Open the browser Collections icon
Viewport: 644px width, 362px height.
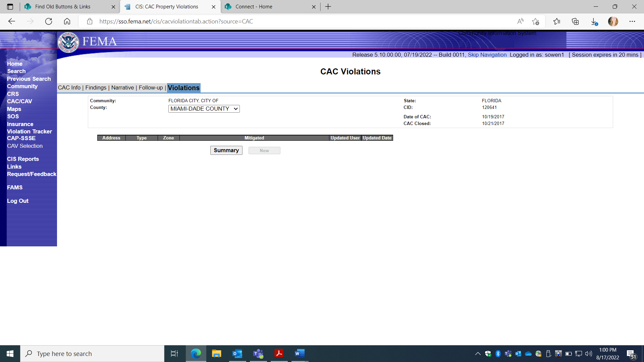575,21
